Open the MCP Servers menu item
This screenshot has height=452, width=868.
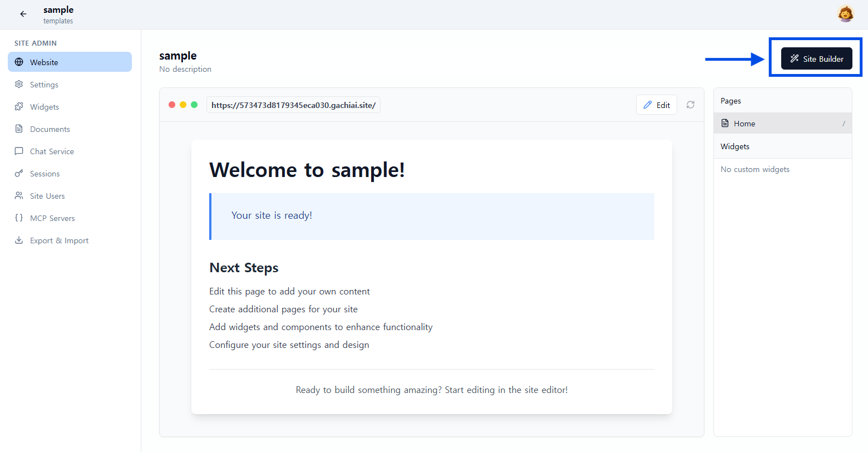tap(52, 218)
